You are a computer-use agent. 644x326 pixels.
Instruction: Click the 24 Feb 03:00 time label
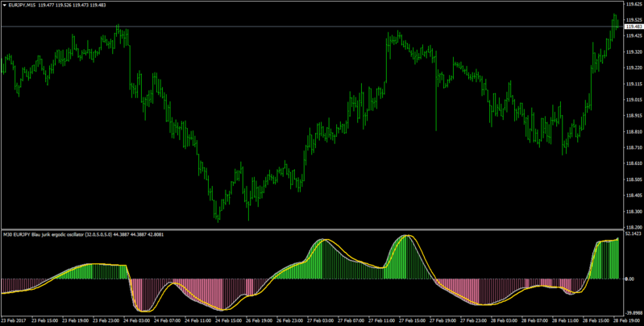[137, 320]
